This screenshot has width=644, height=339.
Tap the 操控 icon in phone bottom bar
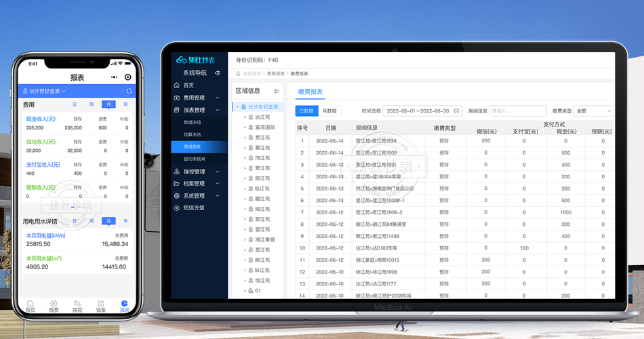pos(77,304)
